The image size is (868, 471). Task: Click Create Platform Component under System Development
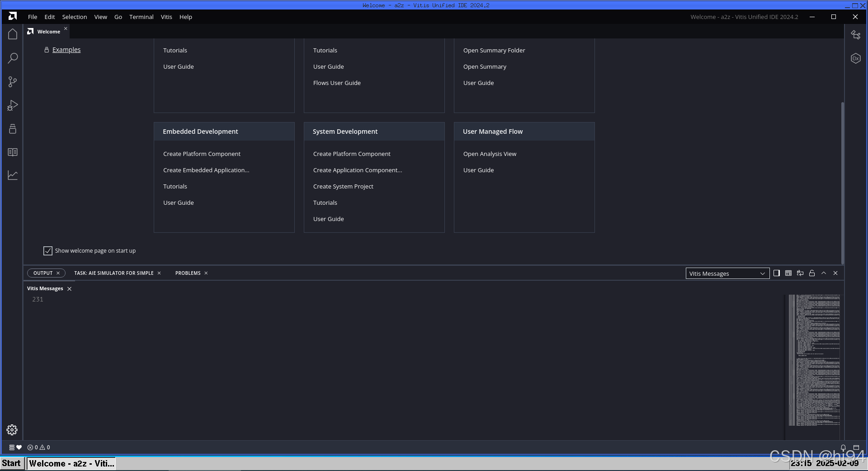coord(352,154)
